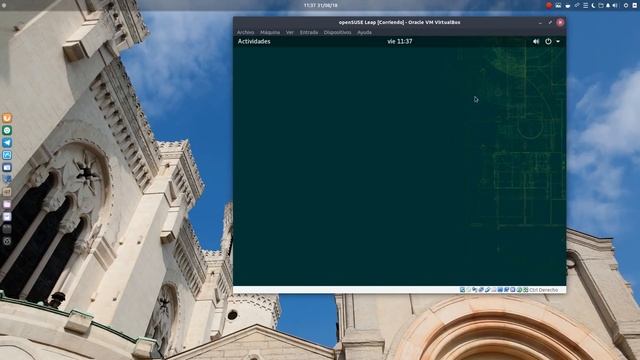Click the guest power icon
This screenshot has width=640, height=360.
(x=548, y=41)
